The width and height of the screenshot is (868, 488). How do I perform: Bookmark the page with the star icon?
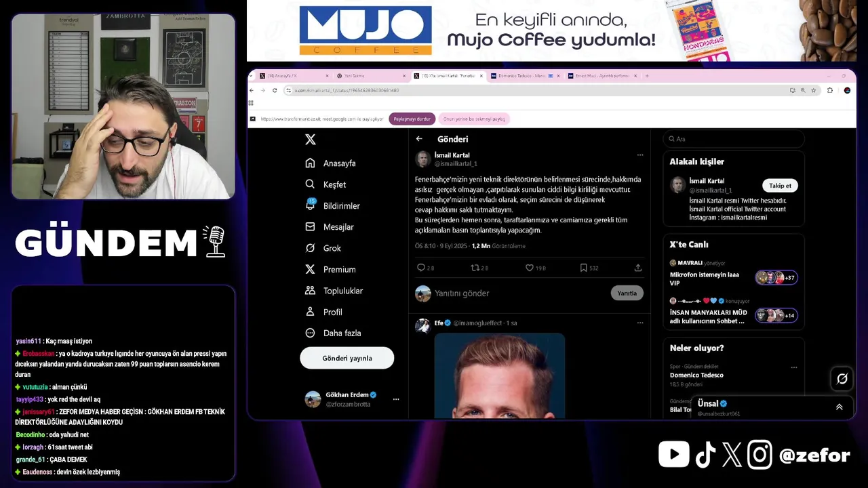[814, 90]
